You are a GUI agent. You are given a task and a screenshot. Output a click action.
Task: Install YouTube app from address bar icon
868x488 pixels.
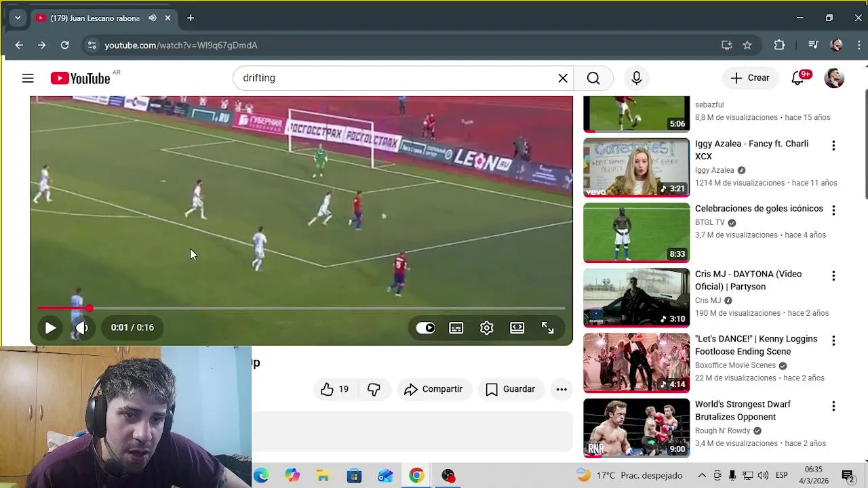point(727,45)
